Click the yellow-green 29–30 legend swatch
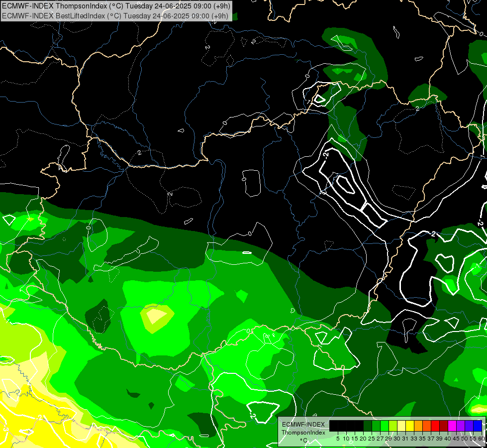 click(x=393, y=426)
